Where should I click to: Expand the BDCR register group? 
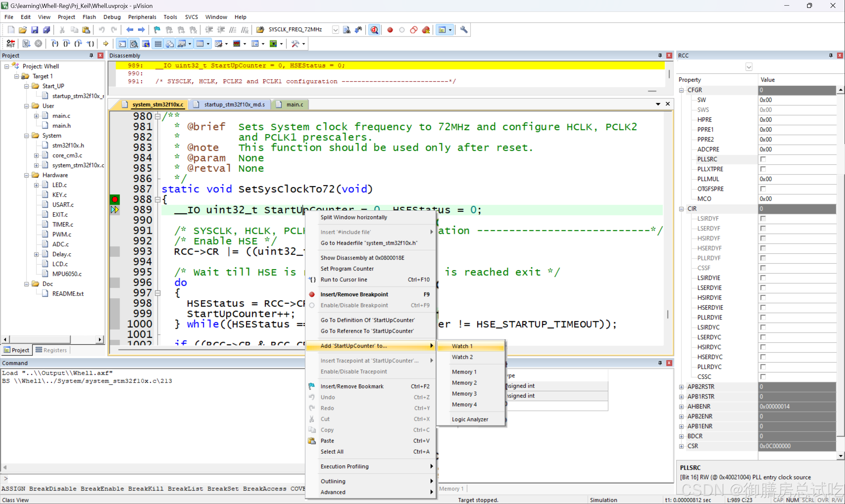tap(681, 436)
